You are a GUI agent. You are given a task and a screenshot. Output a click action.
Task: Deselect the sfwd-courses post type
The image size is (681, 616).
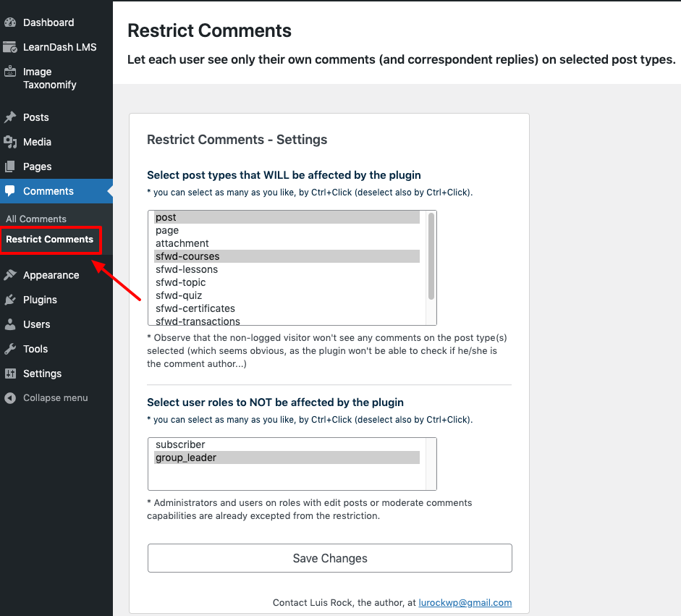[187, 256]
